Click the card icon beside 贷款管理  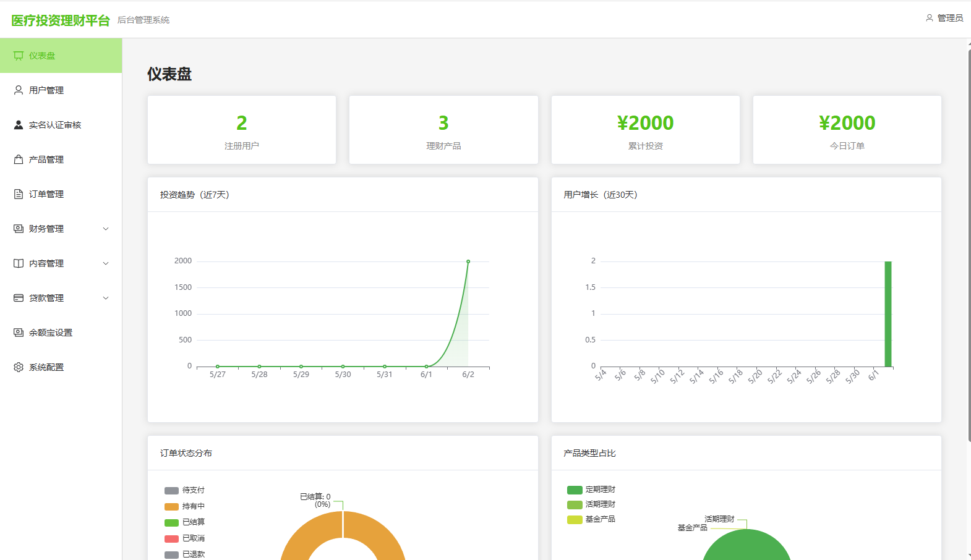click(19, 298)
